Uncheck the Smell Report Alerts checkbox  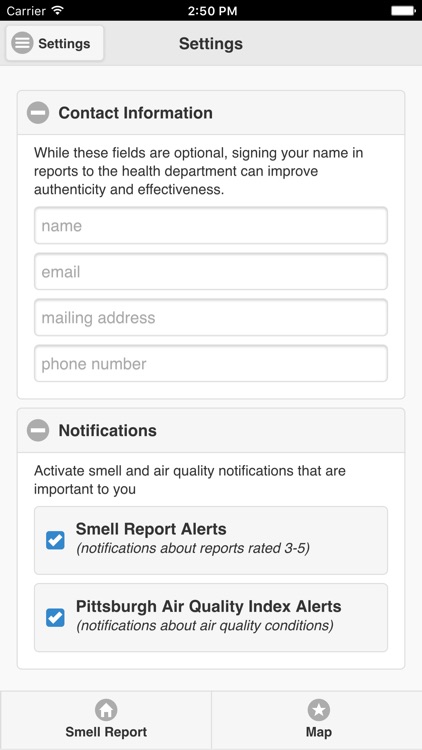click(x=55, y=540)
